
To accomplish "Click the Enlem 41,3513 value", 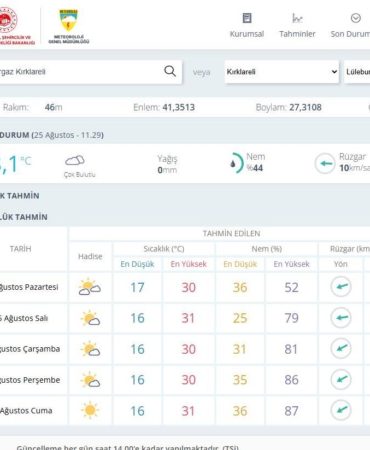I will 179,107.
